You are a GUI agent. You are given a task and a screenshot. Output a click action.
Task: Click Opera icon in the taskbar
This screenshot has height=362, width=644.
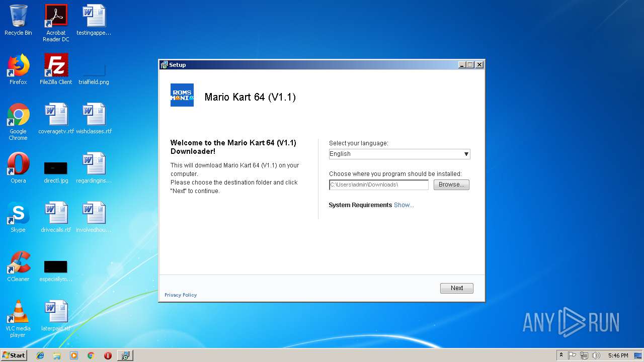click(x=108, y=355)
